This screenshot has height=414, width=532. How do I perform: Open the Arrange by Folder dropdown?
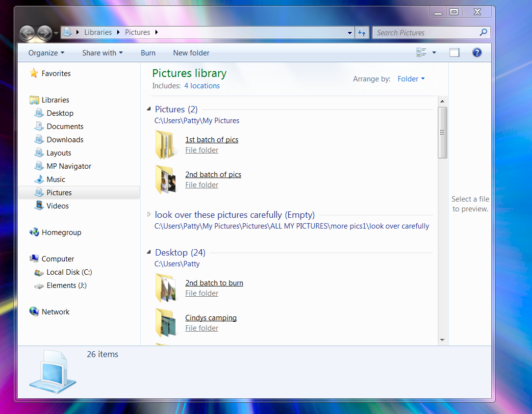(411, 78)
